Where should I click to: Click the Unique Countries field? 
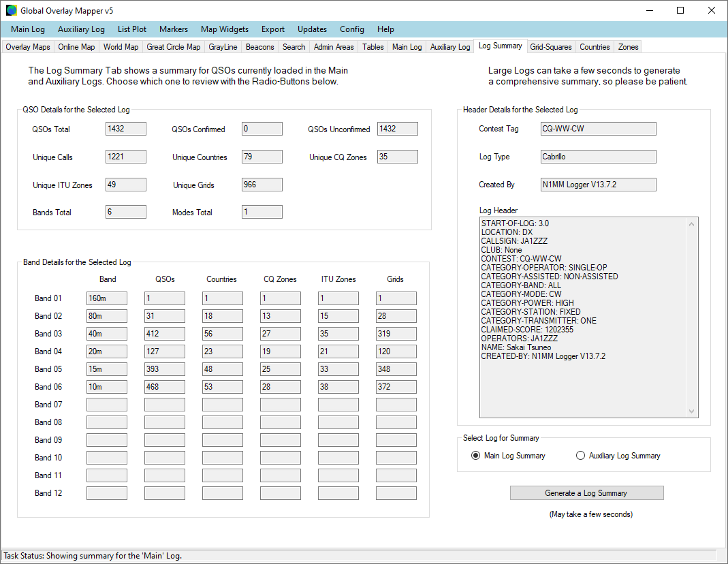(x=262, y=157)
